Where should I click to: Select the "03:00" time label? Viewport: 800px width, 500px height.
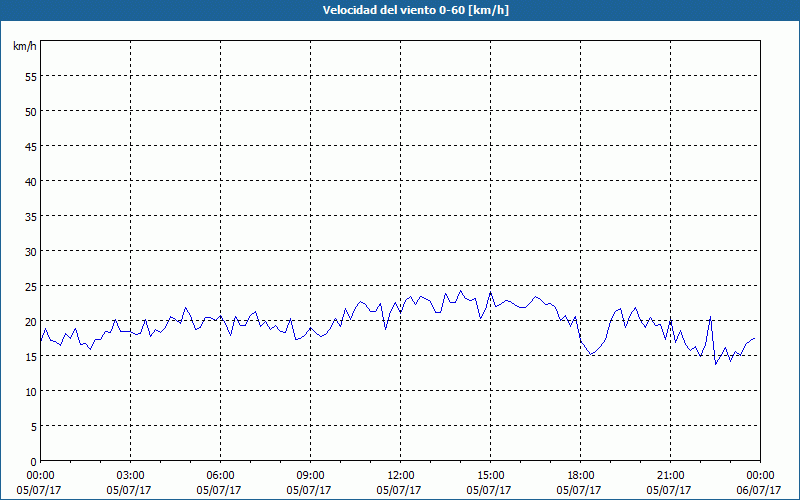pos(131,476)
